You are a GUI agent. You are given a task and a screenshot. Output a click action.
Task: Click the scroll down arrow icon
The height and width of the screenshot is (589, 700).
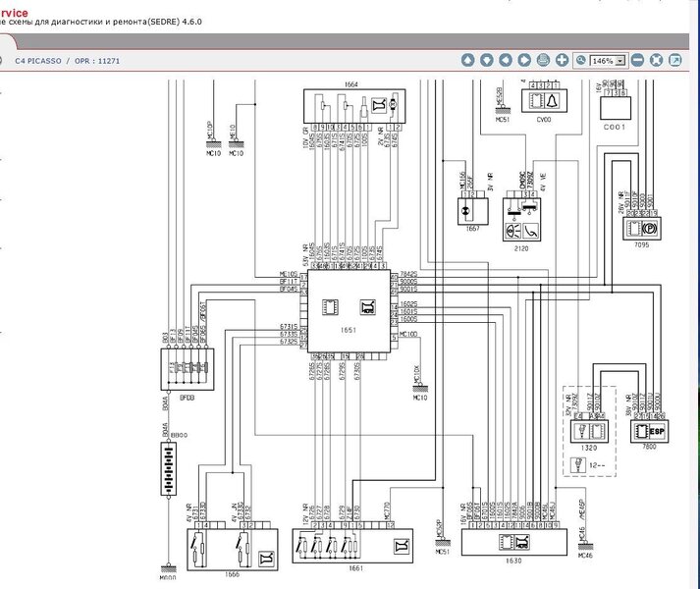pyautogui.click(x=487, y=60)
